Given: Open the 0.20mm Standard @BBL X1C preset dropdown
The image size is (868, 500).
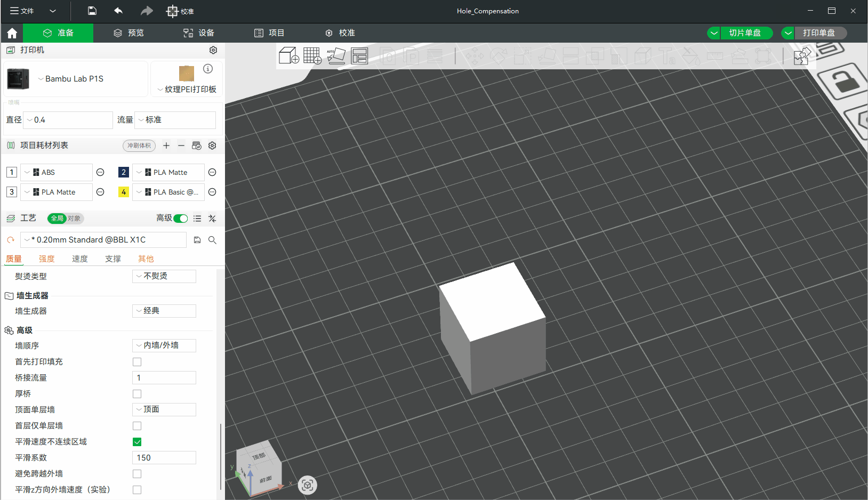Looking at the screenshot, I should click(103, 240).
